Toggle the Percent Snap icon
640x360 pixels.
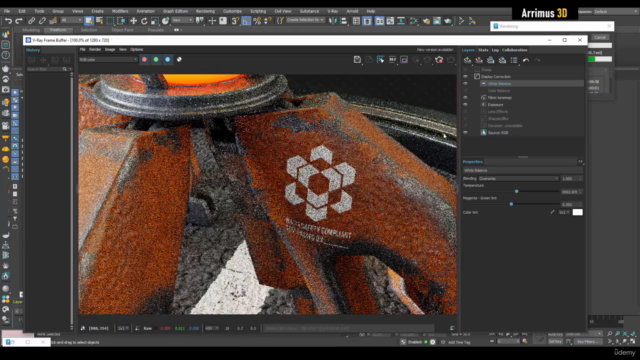[257, 20]
